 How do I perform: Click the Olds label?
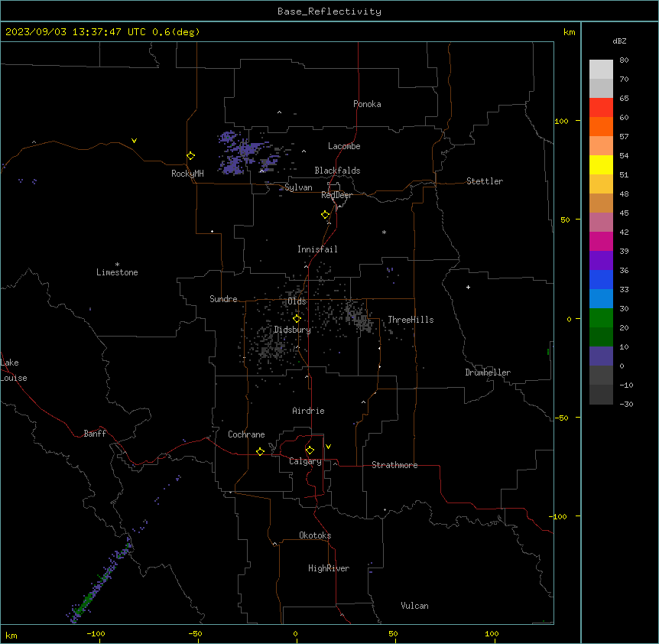[297, 301]
